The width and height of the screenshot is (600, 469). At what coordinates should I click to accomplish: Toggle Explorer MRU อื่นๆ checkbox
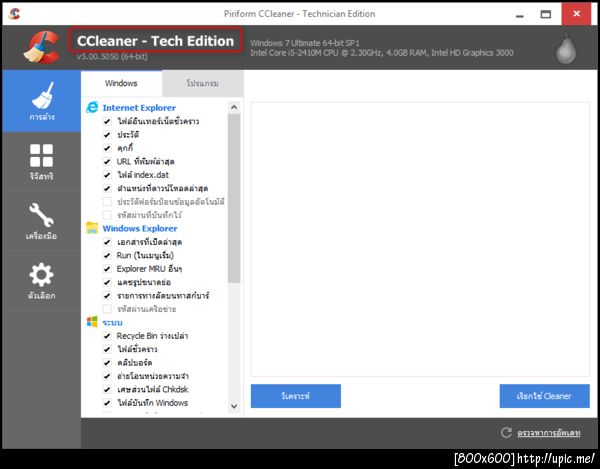tap(107, 269)
